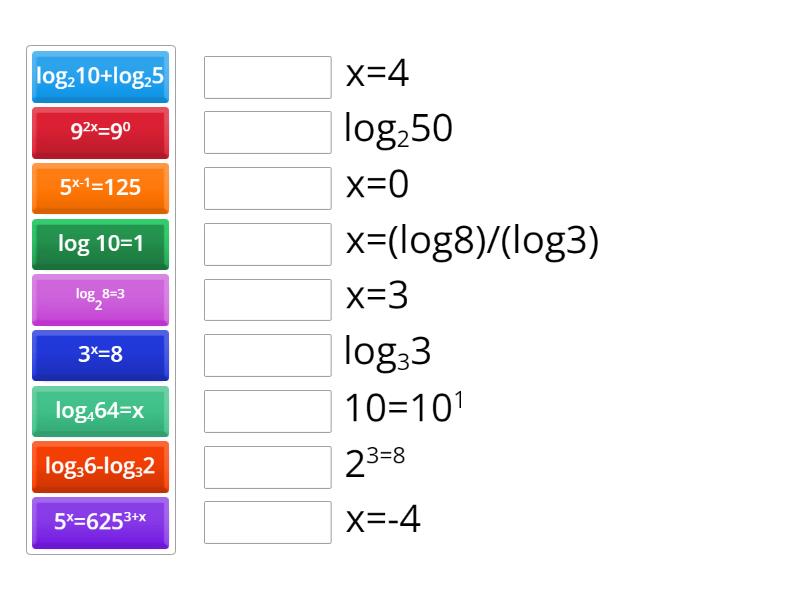Pick the empty slot next to 2³⁼⁸

(267, 466)
